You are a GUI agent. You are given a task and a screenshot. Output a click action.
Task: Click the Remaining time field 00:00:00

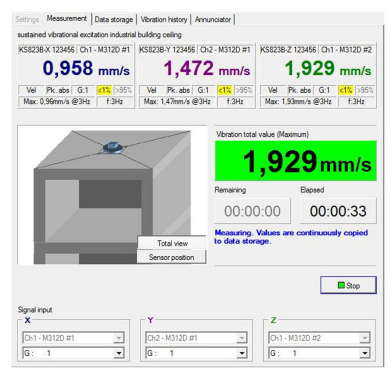pos(252,211)
